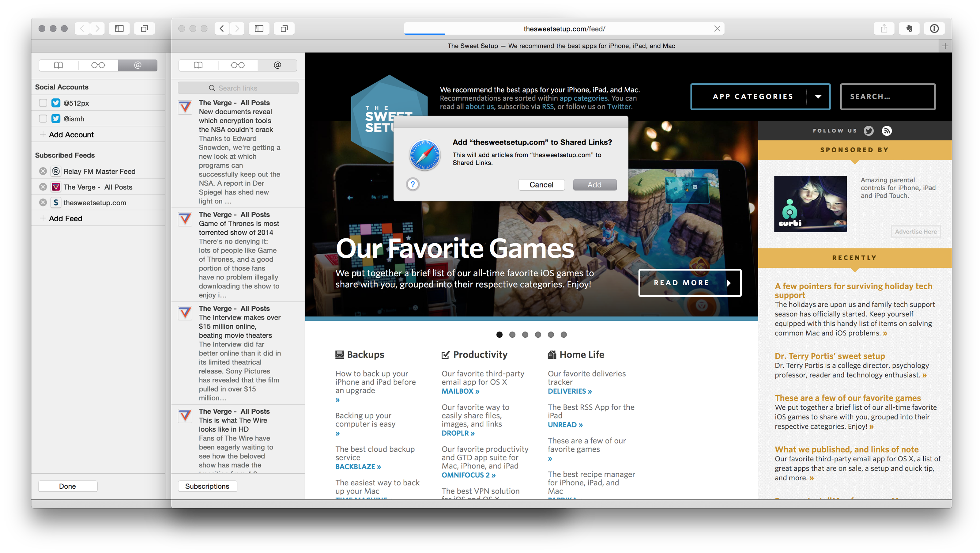Image resolution: width=980 pixels, height=553 pixels.
Task: Toggle visibility of Relay FM Master Feed
Action: tap(42, 171)
